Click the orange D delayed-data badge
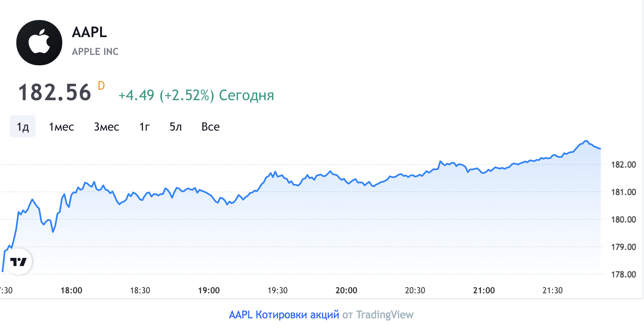The height and width of the screenshot is (328, 644). click(x=101, y=86)
